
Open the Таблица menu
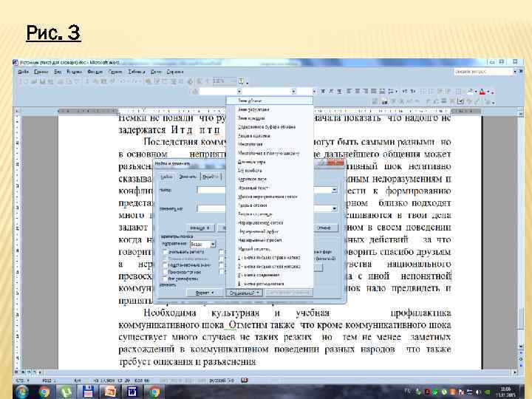click(137, 72)
